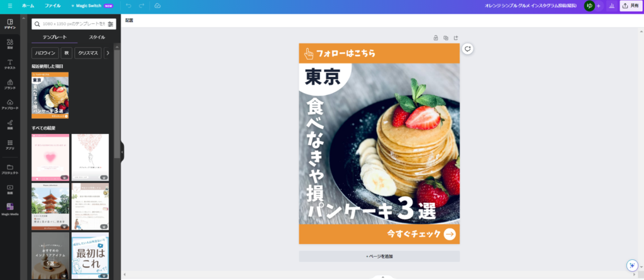This screenshot has height=280, width=644.
Task: Open the アプリ grid icon
Action: coord(10,145)
